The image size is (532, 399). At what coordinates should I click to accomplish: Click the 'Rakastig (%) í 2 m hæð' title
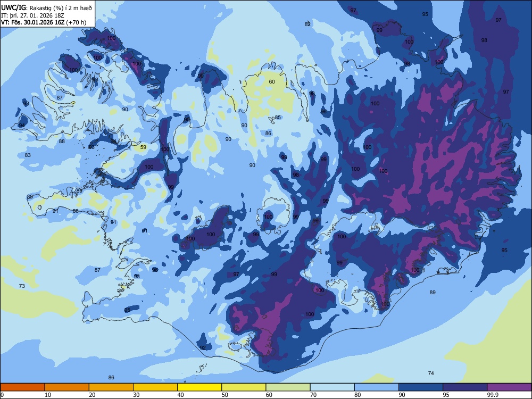coord(61,8)
